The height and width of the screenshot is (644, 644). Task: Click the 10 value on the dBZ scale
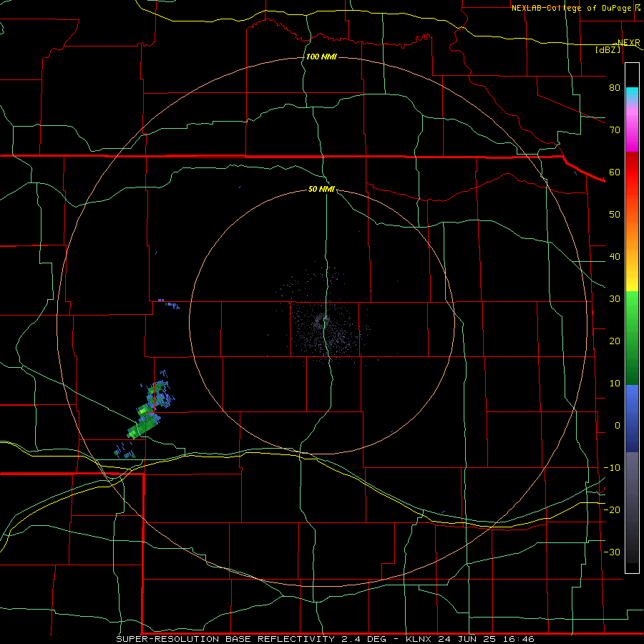coord(615,384)
